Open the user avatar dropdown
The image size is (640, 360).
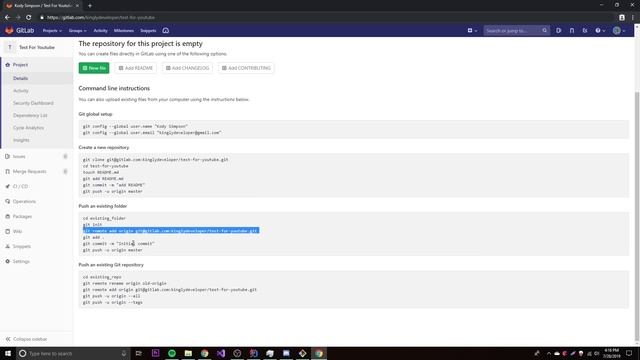coord(619,31)
